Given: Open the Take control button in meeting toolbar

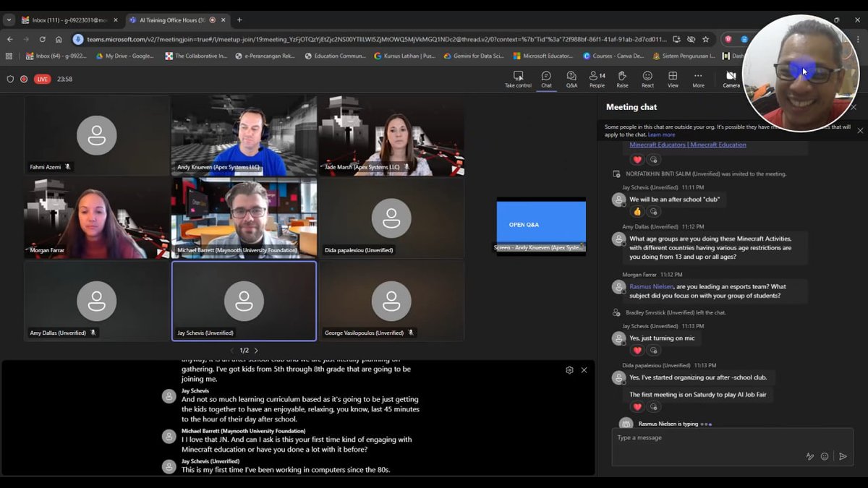Looking at the screenshot, I should tap(518, 80).
